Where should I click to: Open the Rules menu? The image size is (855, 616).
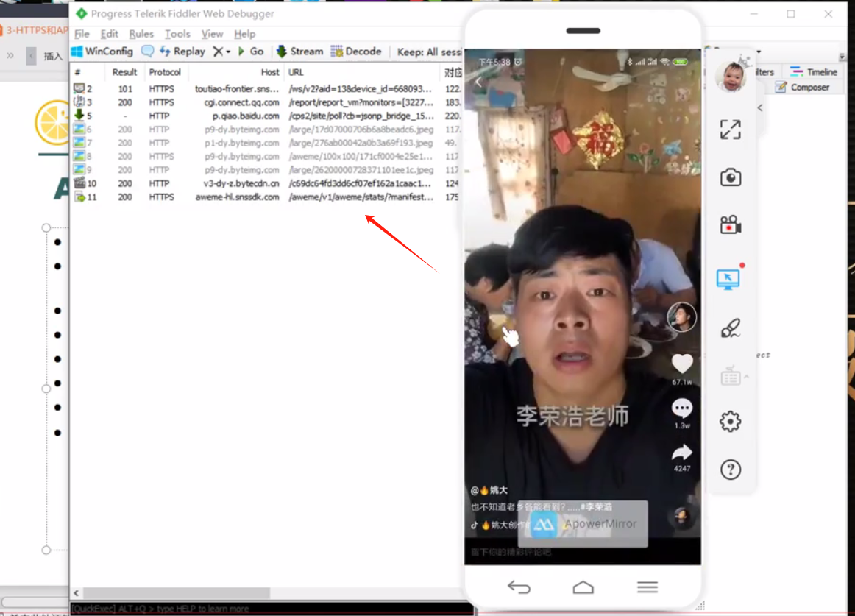pos(141,34)
